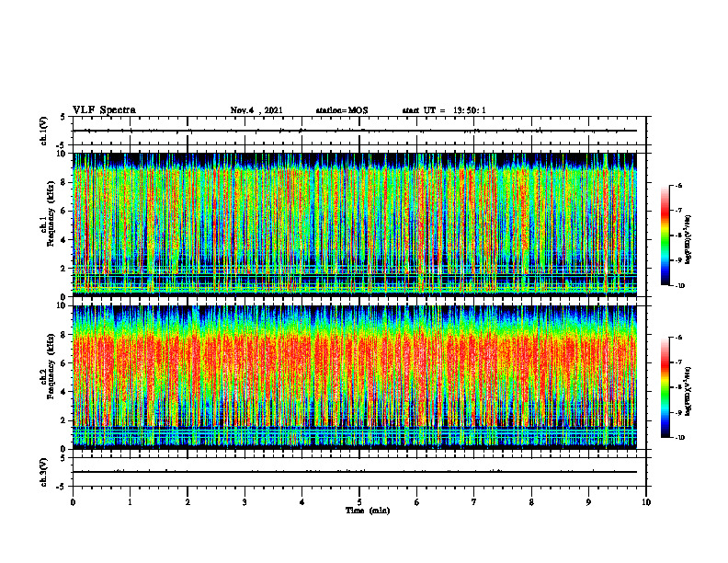The width and height of the screenshot is (728, 563).
Task: Select the ch.2 color bar log(PSD) label
Action: (x=688, y=391)
